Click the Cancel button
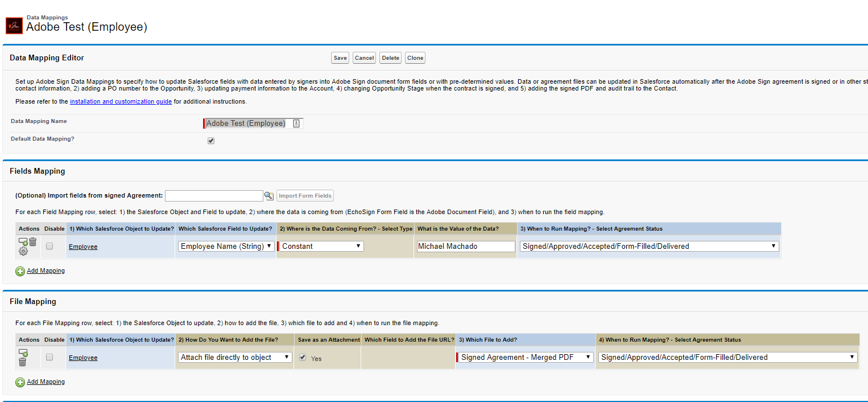The height and width of the screenshot is (402, 868). [x=364, y=58]
